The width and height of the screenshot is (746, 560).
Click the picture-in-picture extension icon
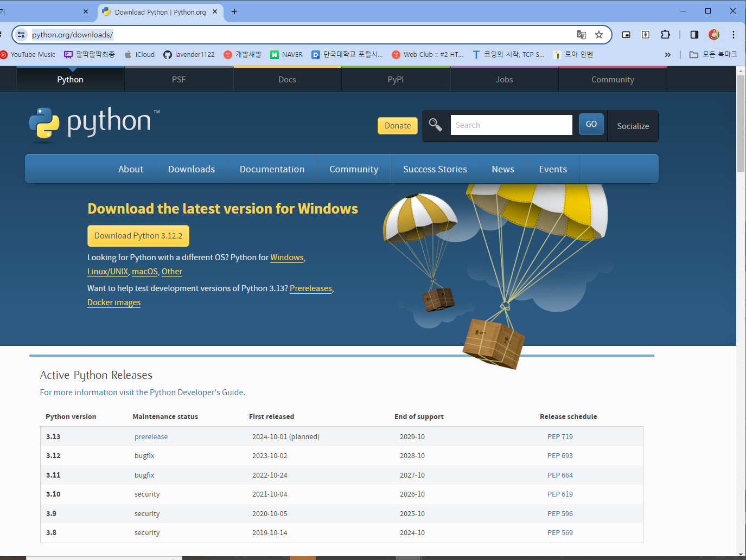pos(626,35)
